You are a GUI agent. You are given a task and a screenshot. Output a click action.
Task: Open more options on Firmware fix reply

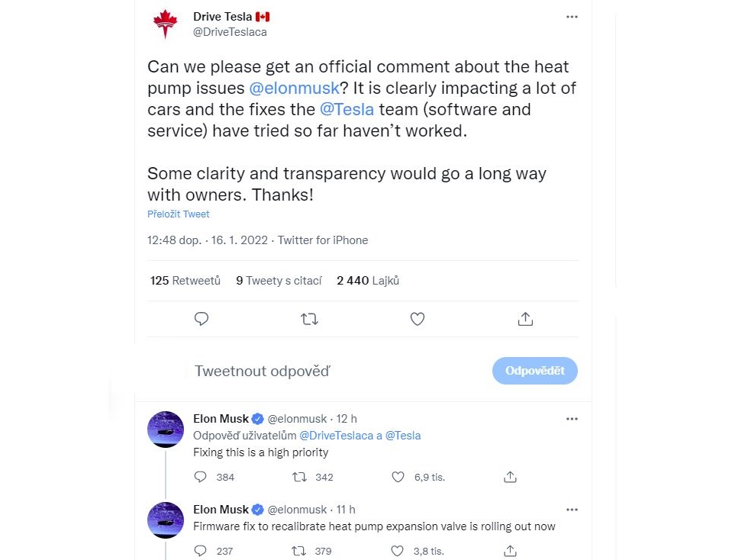[x=572, y=510]
